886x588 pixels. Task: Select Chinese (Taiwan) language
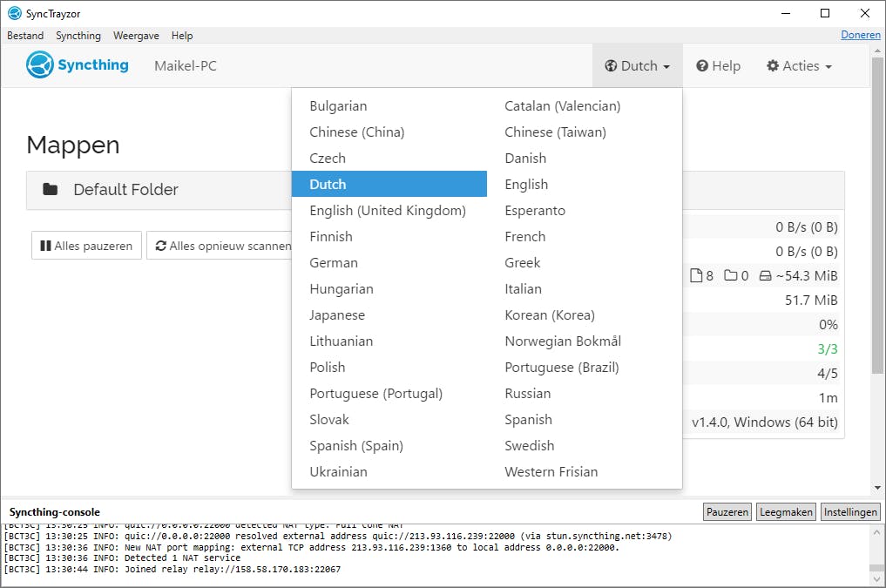pyautogui.click(x=585, y=132)
